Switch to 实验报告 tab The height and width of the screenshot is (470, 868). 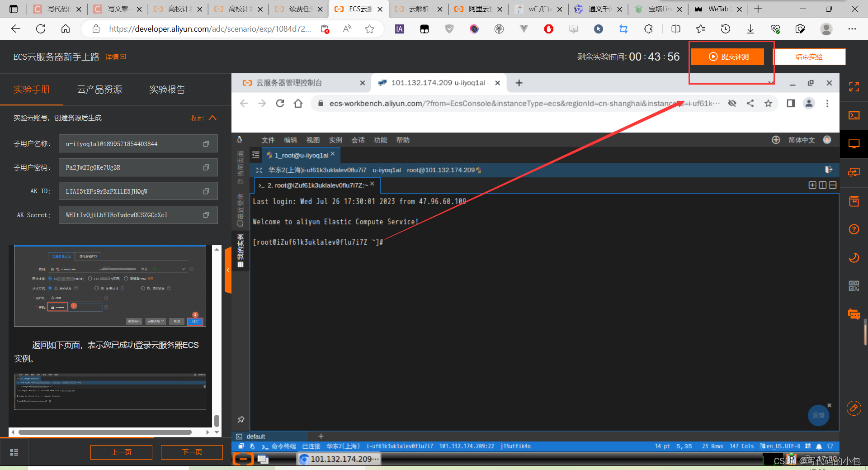pos(167,90)
